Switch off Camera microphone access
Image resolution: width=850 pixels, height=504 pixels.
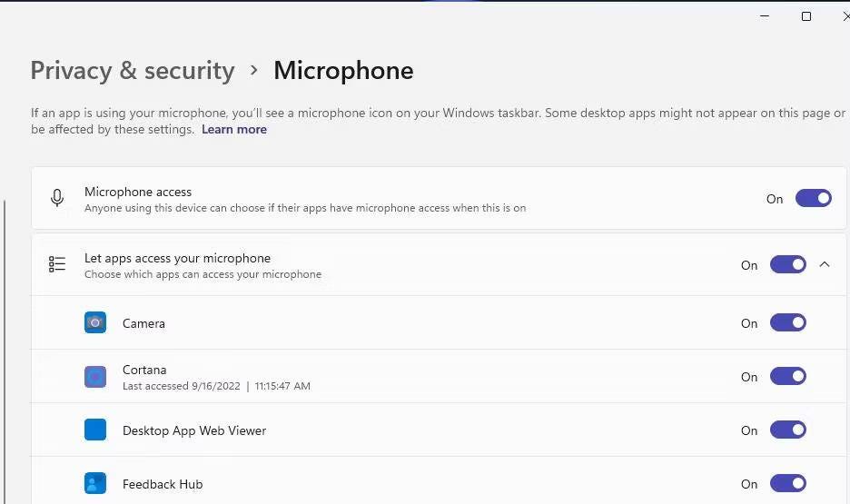coord(787,322)
